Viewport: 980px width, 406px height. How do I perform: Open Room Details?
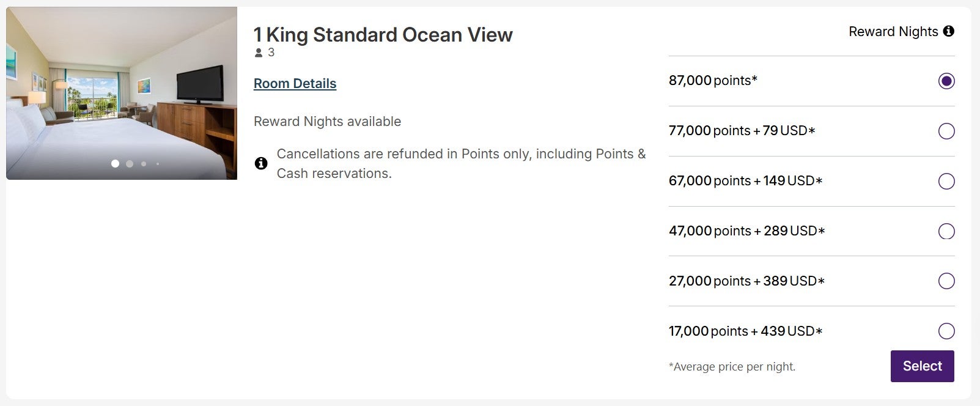pos(294,83)
